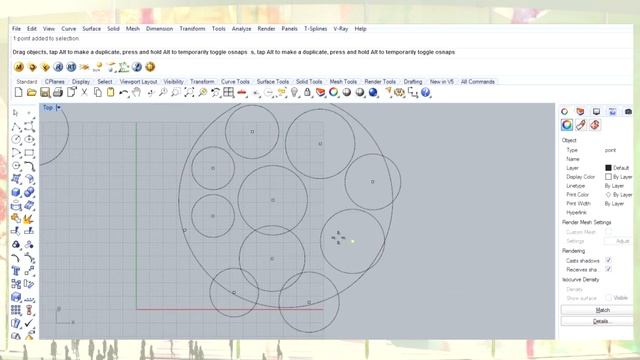Click the Print icon
This screenshot has height=360, width=640.
coord(58,93)
